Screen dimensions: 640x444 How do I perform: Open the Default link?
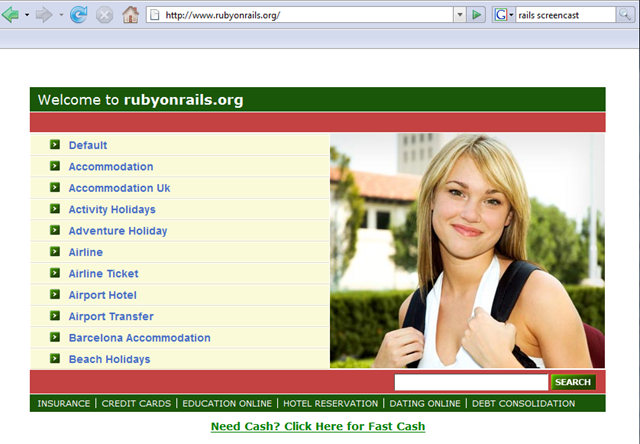pyautogui.click(x=88, y=145)
